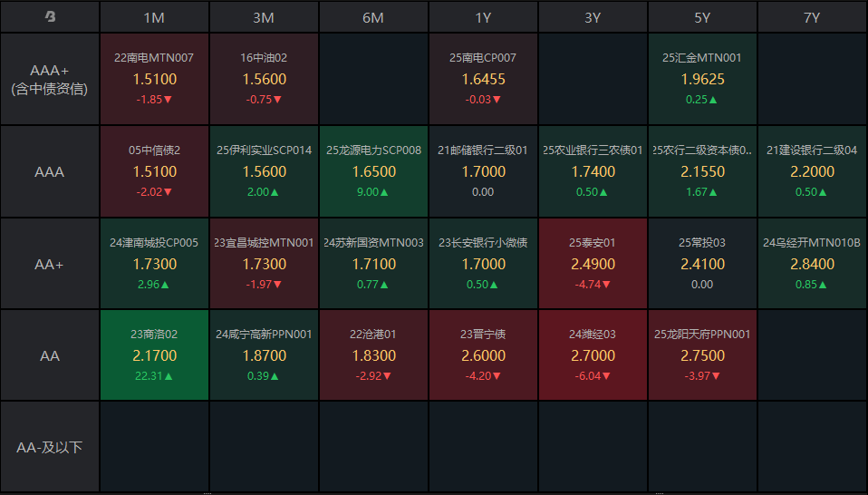Screen dimensions: 868x495
Task: Select the 3Y maturity column header
Action: [593, 17]
